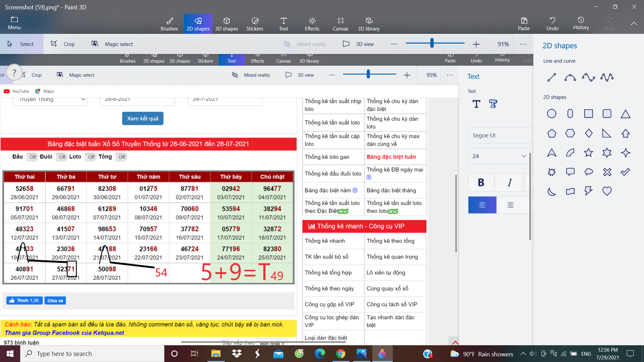Image resolution: width=644 pixels, height=362 pixels.
Task: Open the 3D library tab
Action: [369, 24]
